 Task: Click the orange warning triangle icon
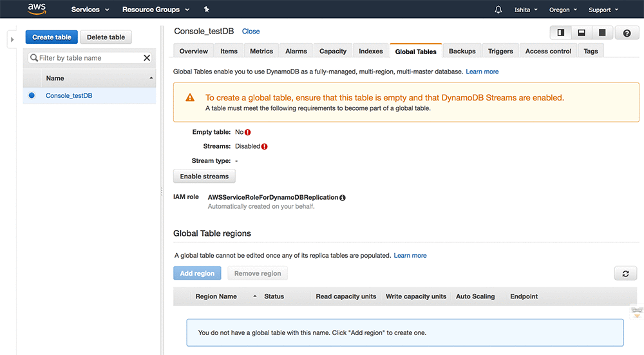click(x=190, y=98)
